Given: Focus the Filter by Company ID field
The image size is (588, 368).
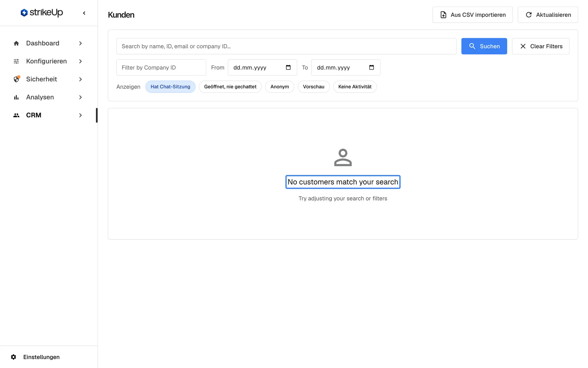Looking at the screenshot, I should pyautogui.click(x=161, y=67).
